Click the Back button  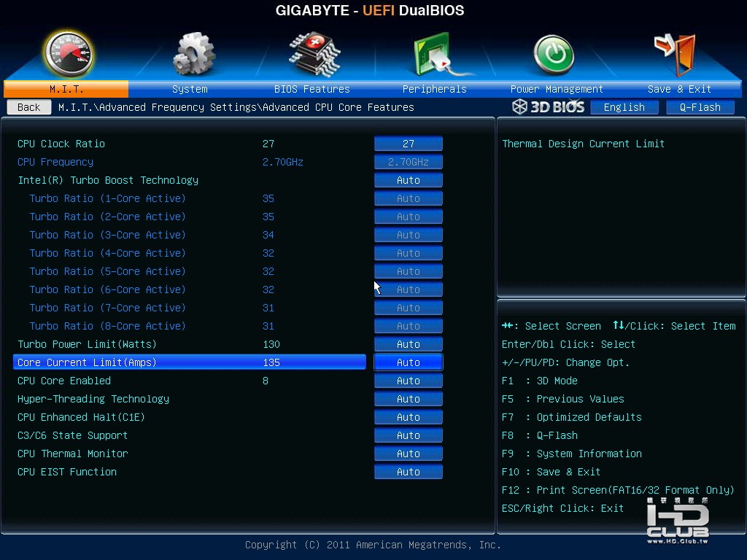pyautogui.click(x=29, y=107)
